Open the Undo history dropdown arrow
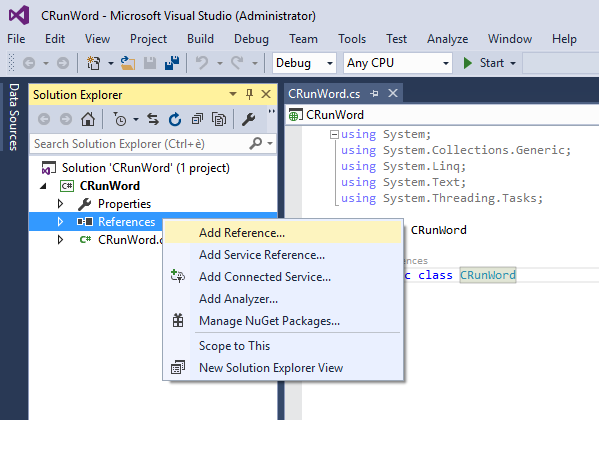The height and width of the screenshot is (450, 601). coord(220,63)
